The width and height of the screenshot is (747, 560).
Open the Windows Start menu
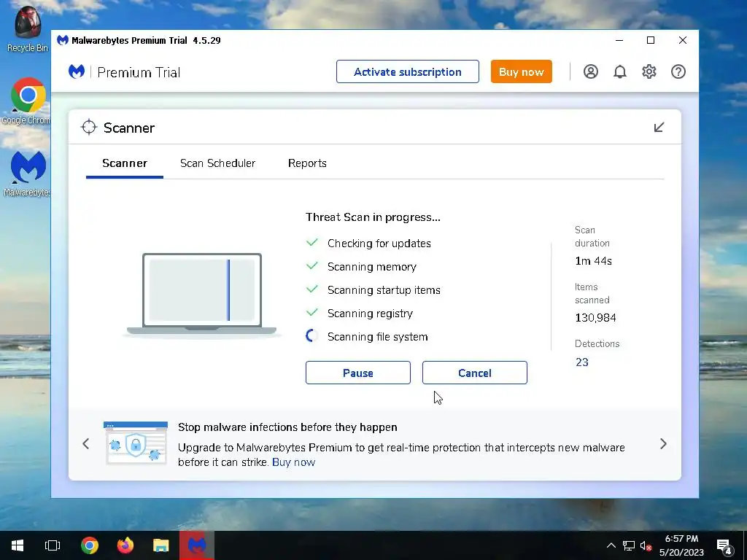point(18,545)
